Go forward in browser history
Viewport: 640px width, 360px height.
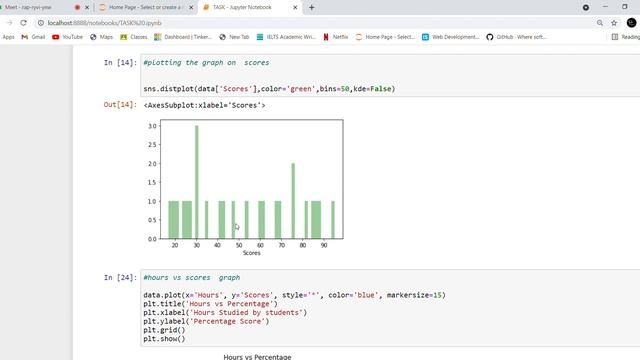pos(9,23)
